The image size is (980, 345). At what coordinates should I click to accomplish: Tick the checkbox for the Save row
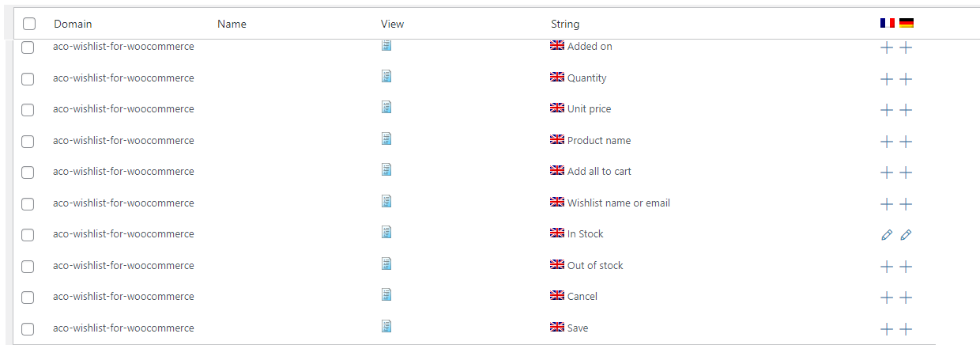[x=28, y=329]
